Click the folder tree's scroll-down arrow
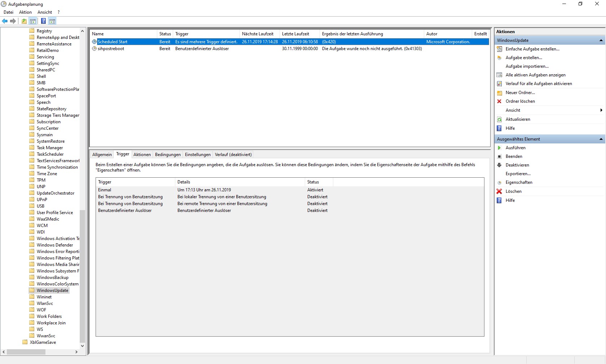The height and width of the screenshot is (364, 606). (82, 346)
